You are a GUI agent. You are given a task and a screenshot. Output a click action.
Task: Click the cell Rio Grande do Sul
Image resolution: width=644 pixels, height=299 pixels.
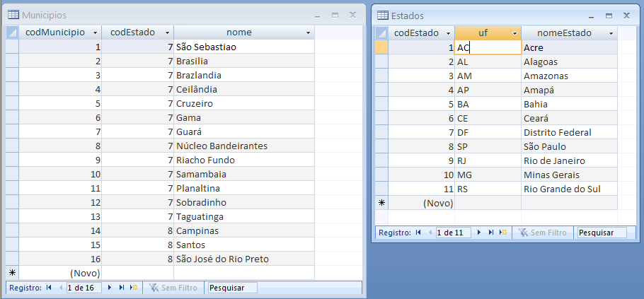(569, 189)
